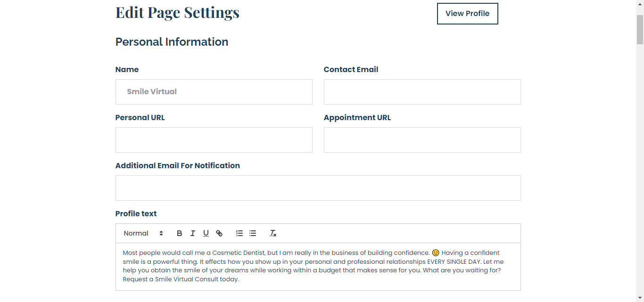Screen dimensions: 644x302
Task: Click the 'Name' field label
Action: tap(127, 69)
